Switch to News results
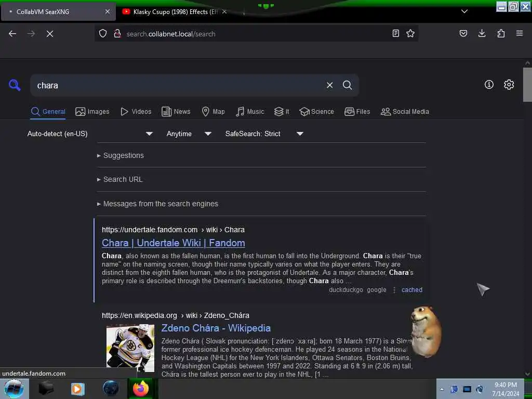This screenshot has height=399, width=532. point(176,112)
